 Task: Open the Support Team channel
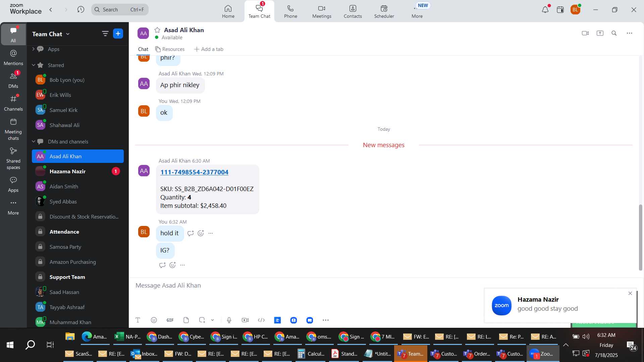78,277
